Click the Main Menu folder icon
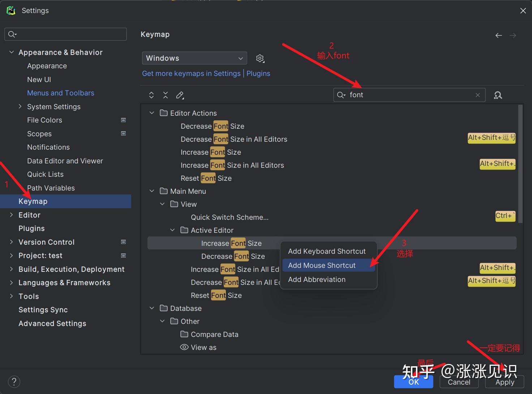The image size is (532, 394). pos(164,191)
